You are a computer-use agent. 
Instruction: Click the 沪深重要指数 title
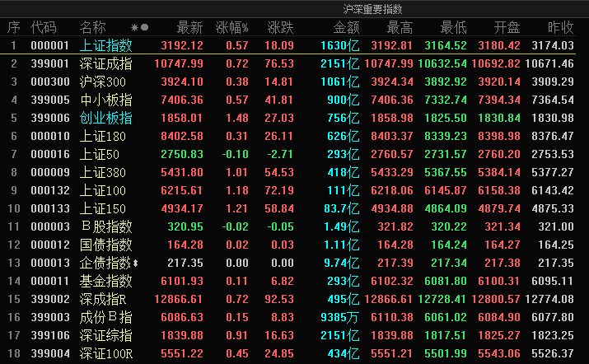[x=372, y=9]
